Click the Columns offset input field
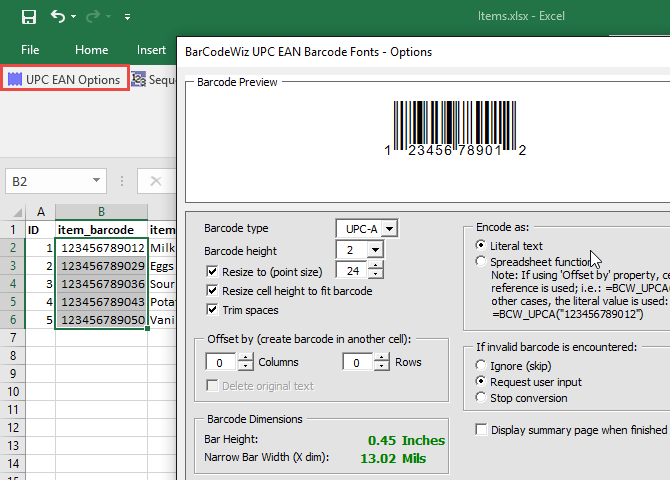Viewport: 670px width, 480px height. [220, 362]
